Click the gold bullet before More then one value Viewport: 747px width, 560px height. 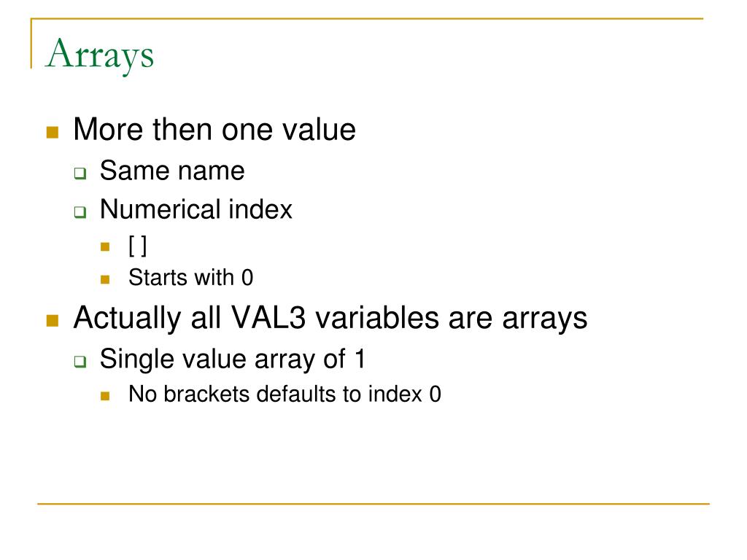point(53,132)
